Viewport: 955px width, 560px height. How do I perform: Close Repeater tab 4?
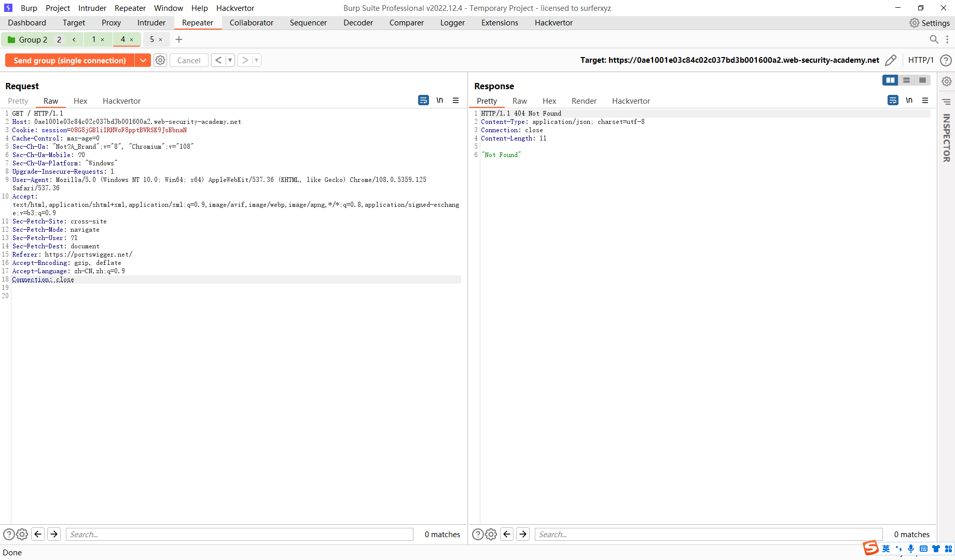pyautogui.click(x=132, y=39)
